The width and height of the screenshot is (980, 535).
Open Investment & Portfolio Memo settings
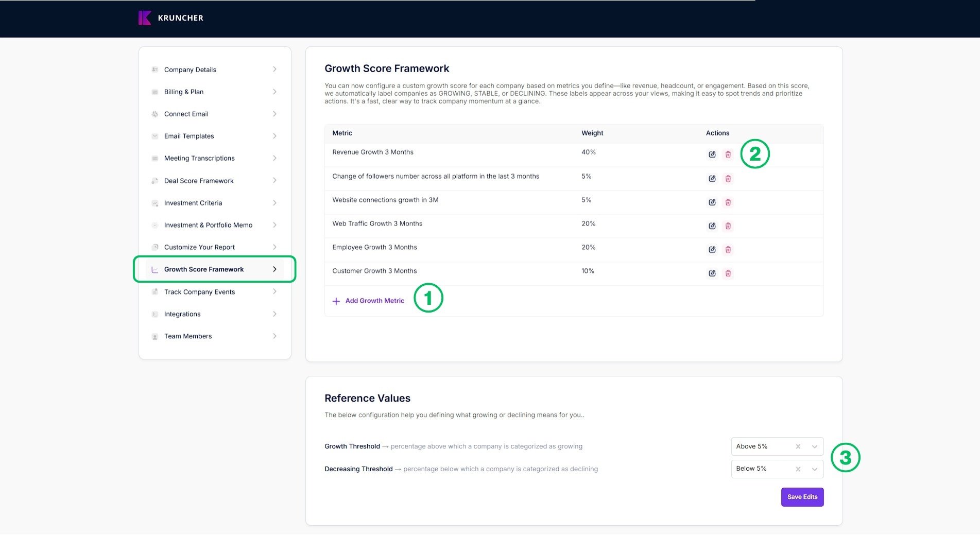[215, 225]
